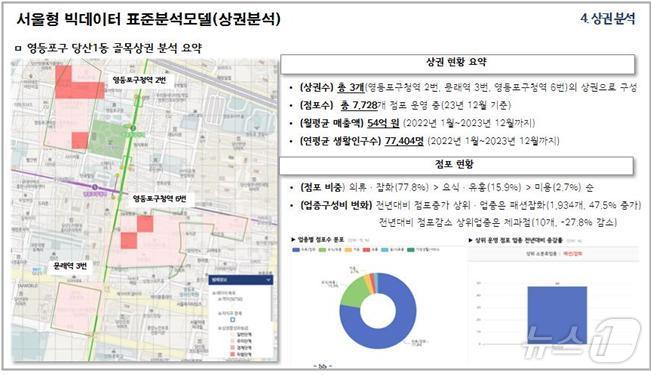Image resolution: width=651 pixels, height=375 pixels.
Task: Click the yellow legend swatch above the donut chart
Action: click(x=348, y=250)
